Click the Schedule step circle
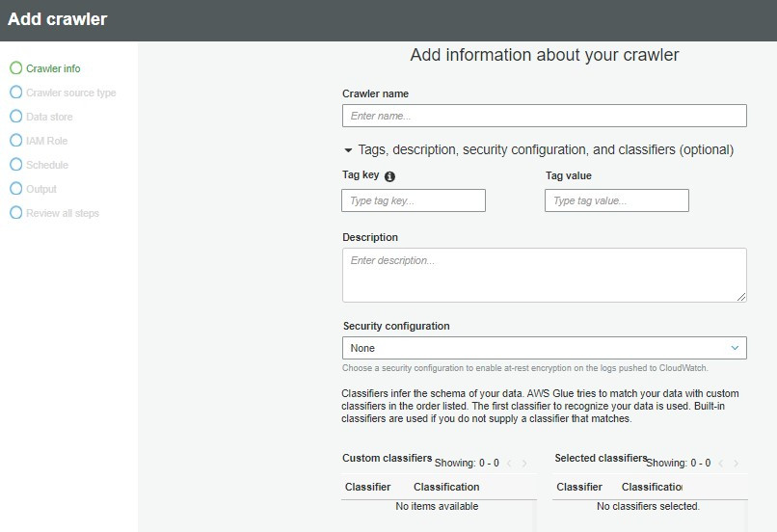This screenshot has height=532, width=777. pos(15,165)
